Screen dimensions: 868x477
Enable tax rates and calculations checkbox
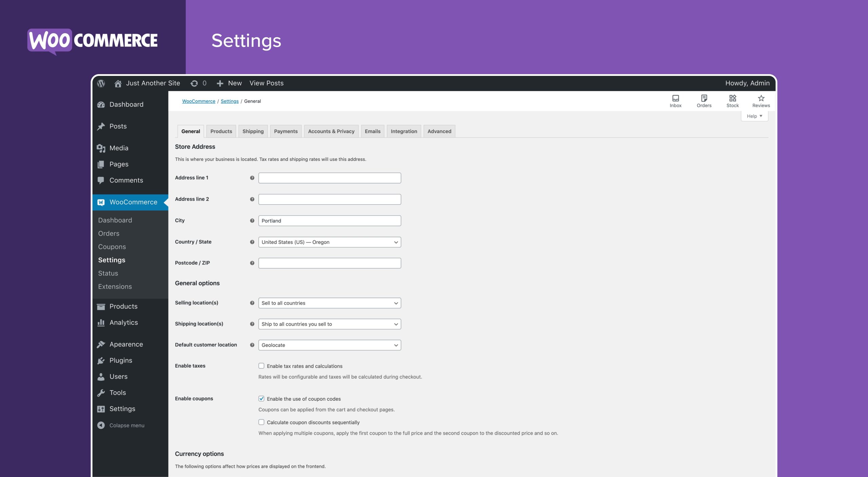click(261, 366)
